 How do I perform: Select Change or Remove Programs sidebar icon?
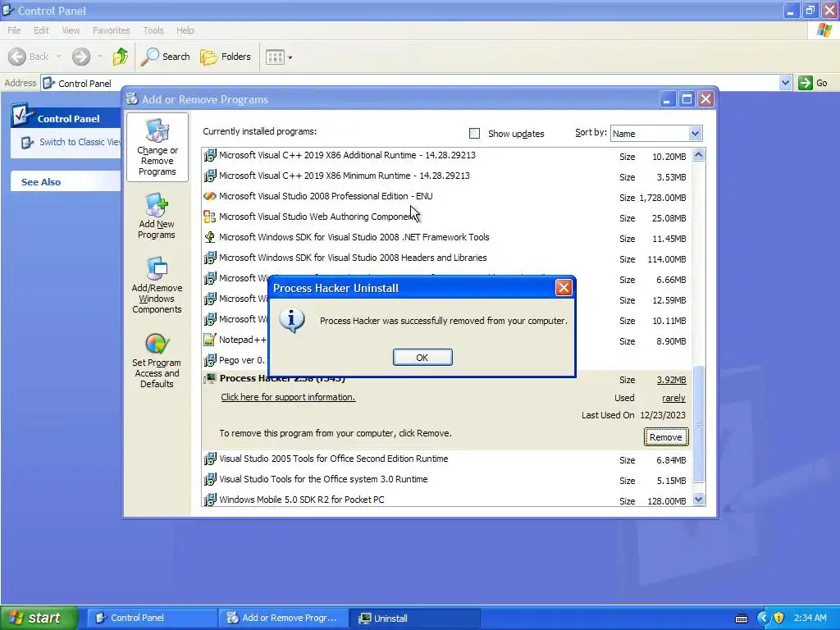[157, 148]
